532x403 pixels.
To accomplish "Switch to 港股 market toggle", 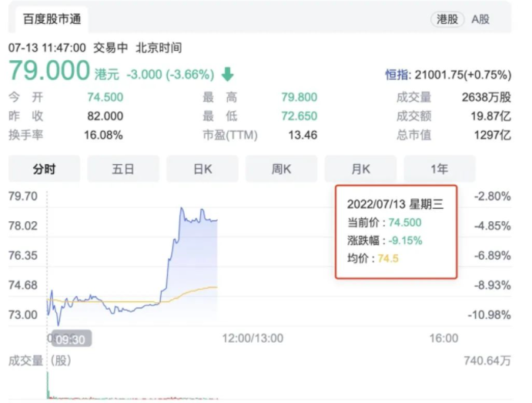I will pyautogui.click(x=447, y=19).
